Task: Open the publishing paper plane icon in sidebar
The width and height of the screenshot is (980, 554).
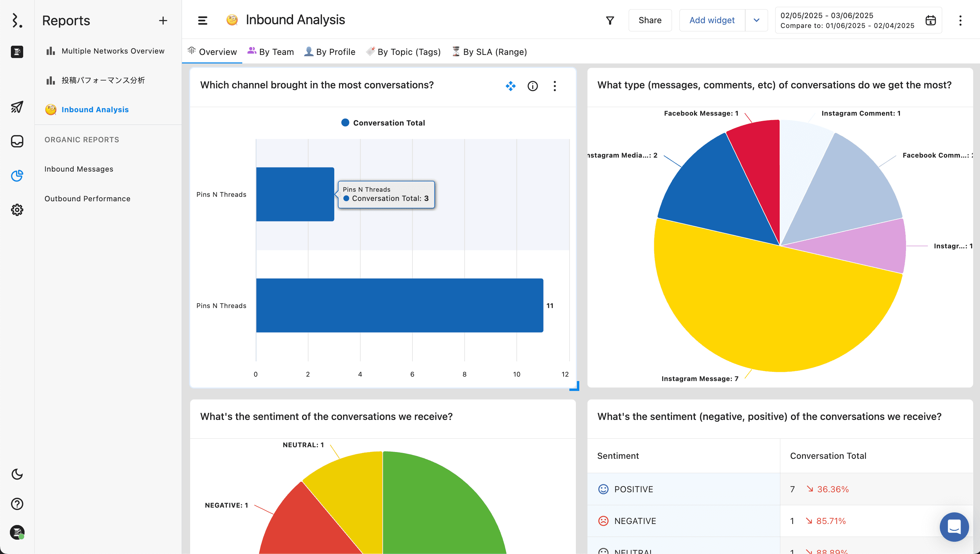Action: (17, 107)
